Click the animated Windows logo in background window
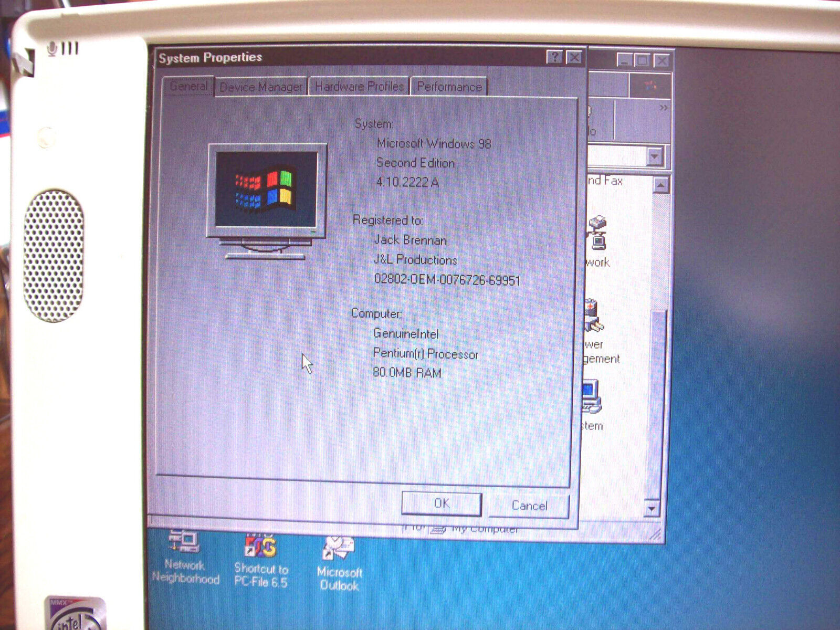This screenshot has height=630, width=840. click(x=650, y=85)
